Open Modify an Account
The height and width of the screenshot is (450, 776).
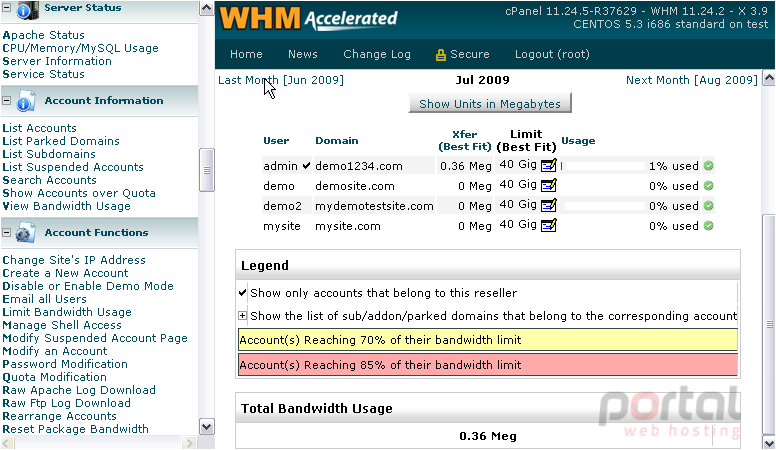coord(55,351)
